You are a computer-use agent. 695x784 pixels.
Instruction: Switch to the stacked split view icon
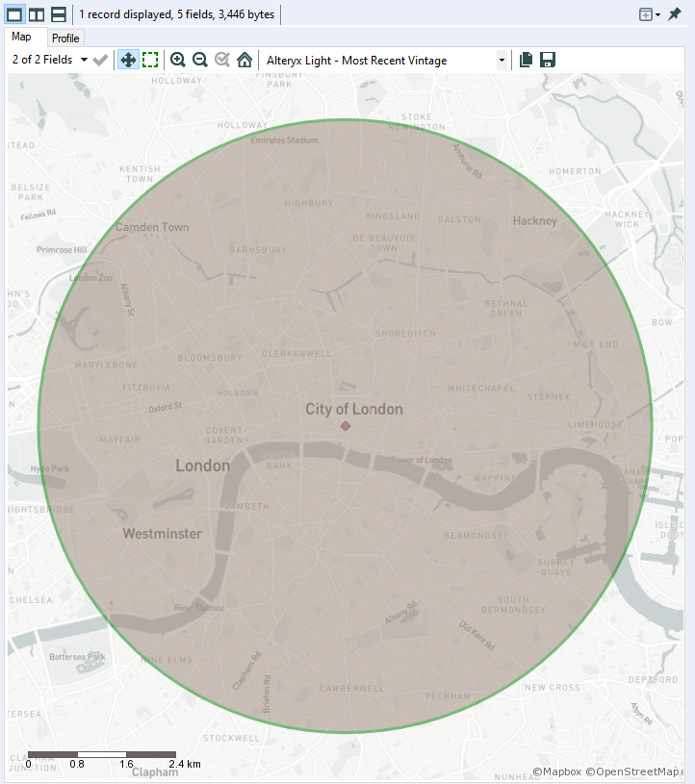point(59,14)
